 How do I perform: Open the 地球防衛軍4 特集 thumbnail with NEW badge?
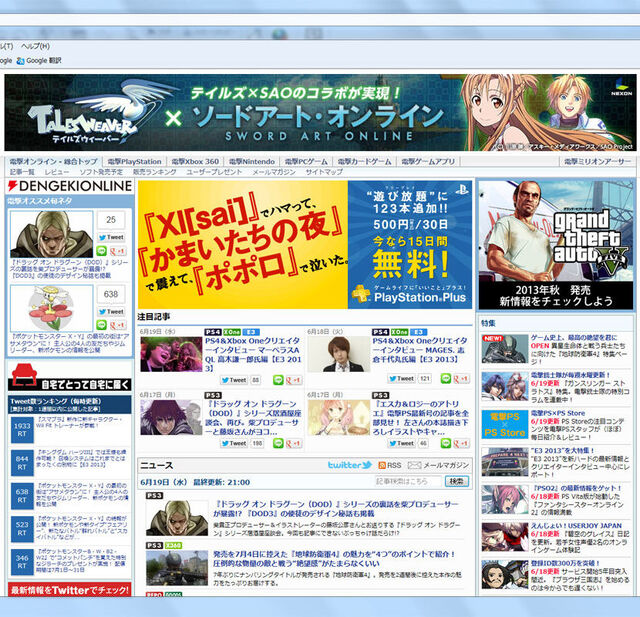click(x=505, y=349)
